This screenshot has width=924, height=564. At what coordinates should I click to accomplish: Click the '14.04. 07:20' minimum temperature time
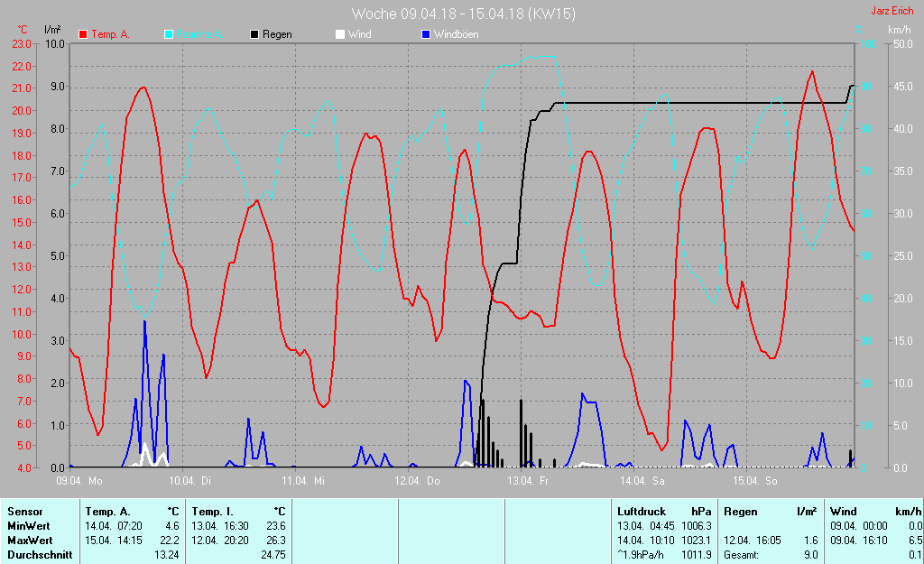[114, 526]
